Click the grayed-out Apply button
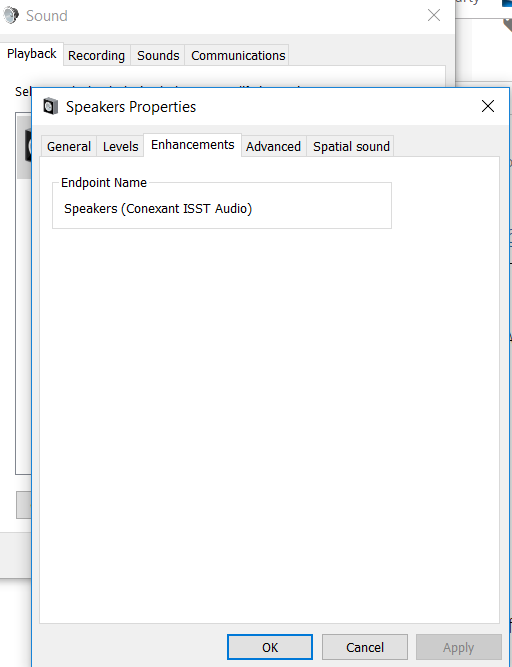Image resolution: width=512 pixels, height=667 pixels. [x=459, y=647]
